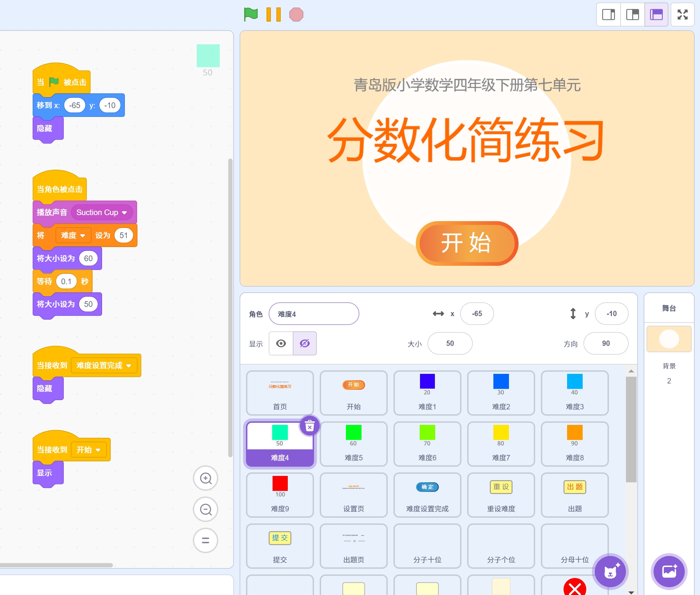The height and width of the screenshot is (595, 700).
Task: Open the Suction Cup sound dropdown
Action: [124, 213]
